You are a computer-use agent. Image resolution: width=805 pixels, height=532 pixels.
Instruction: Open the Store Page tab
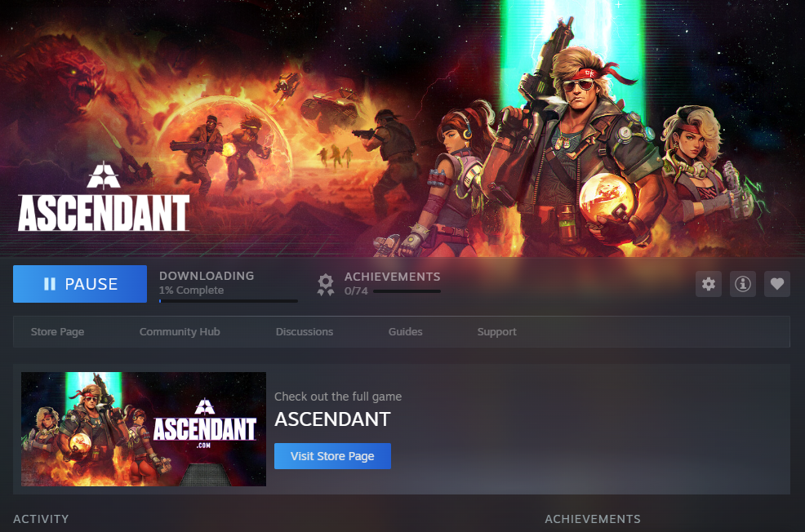click(57, 332)
